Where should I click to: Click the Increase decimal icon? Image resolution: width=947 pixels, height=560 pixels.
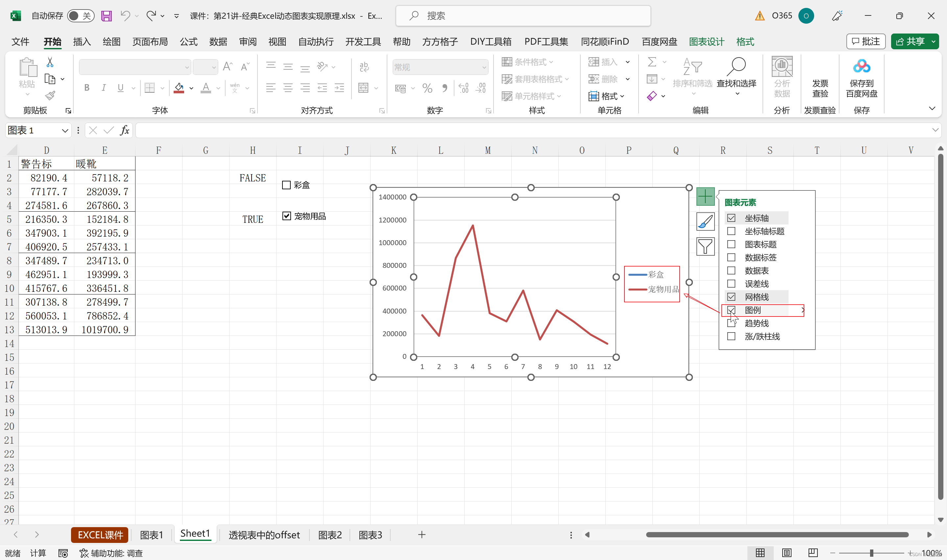pos(464,88)
